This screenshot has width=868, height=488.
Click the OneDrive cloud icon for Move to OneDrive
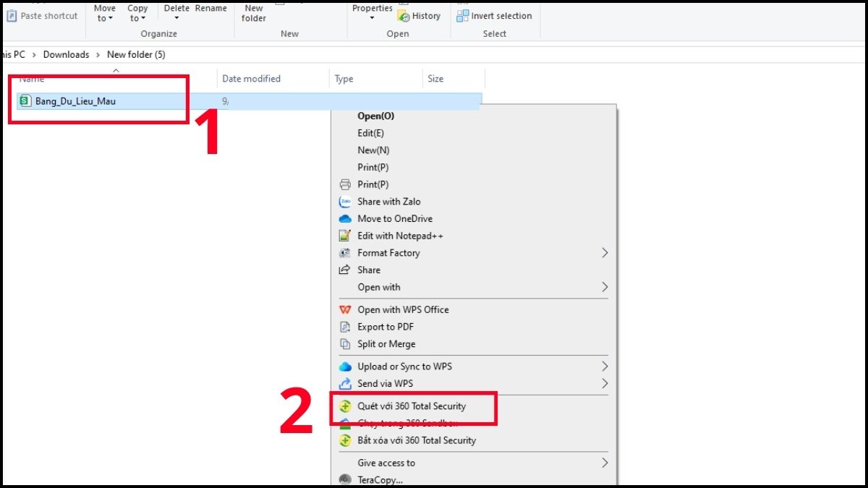pos(345,219)
